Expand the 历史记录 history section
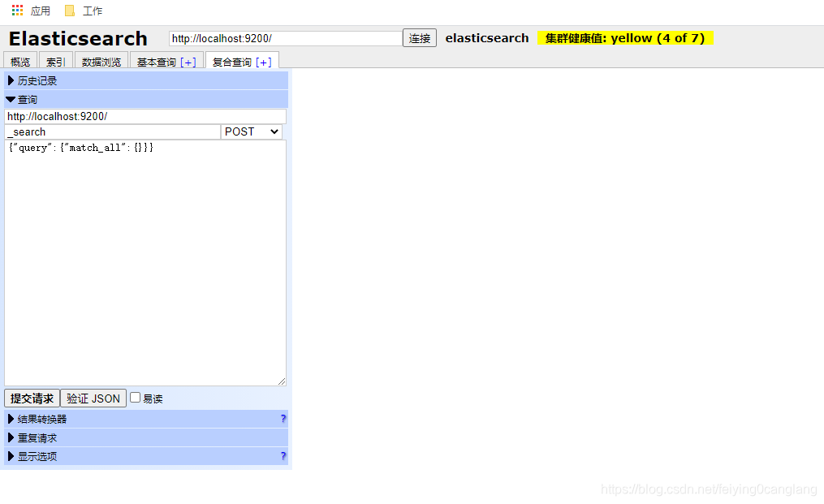The height and width of the screenshot is (504, 824). [x=146, y=80]
